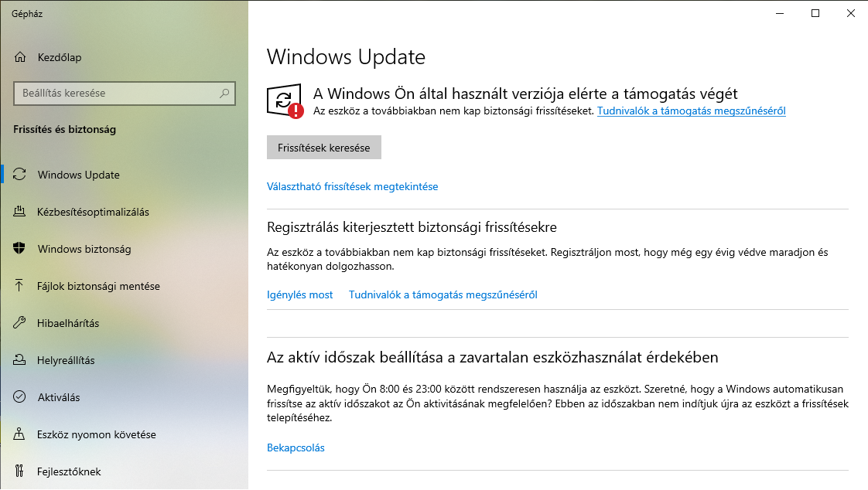868x490 pixels.
Task: Open top Tudnivalók a támogatás megszűnéséről link
Action: [692, 111]
